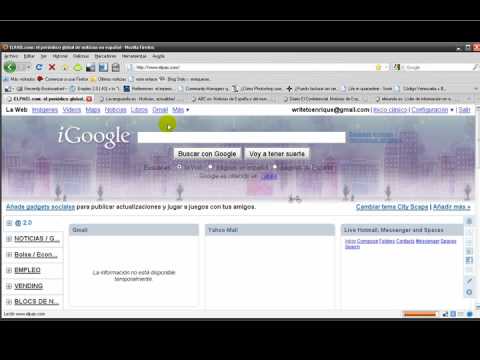Click the green round icon in the toolbar
This screenshot has height=360, width=480.
pyautogui.click(x=78, y=68)
